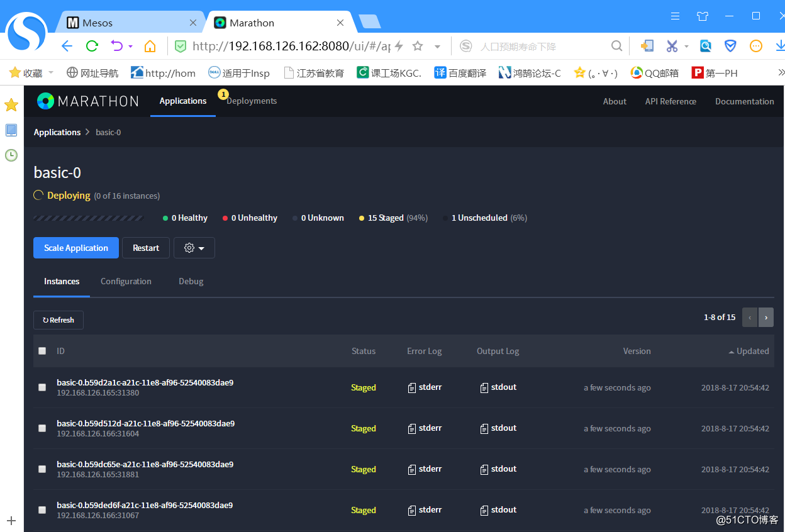Open the tablet icon in left sidebar
The image size is (785, 532).
coord(11,130)
